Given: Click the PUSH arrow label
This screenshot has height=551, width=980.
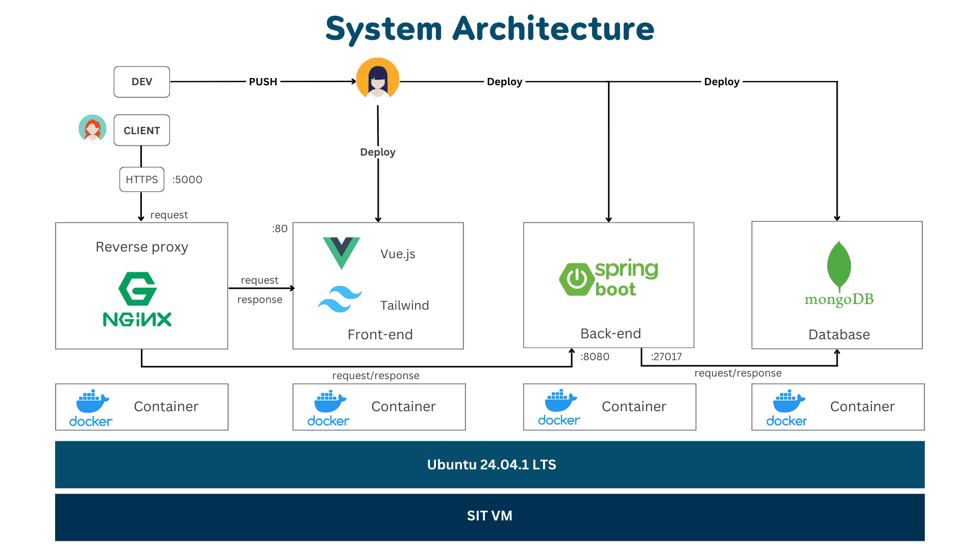Looking at the screenshot, I should point(263,82).
